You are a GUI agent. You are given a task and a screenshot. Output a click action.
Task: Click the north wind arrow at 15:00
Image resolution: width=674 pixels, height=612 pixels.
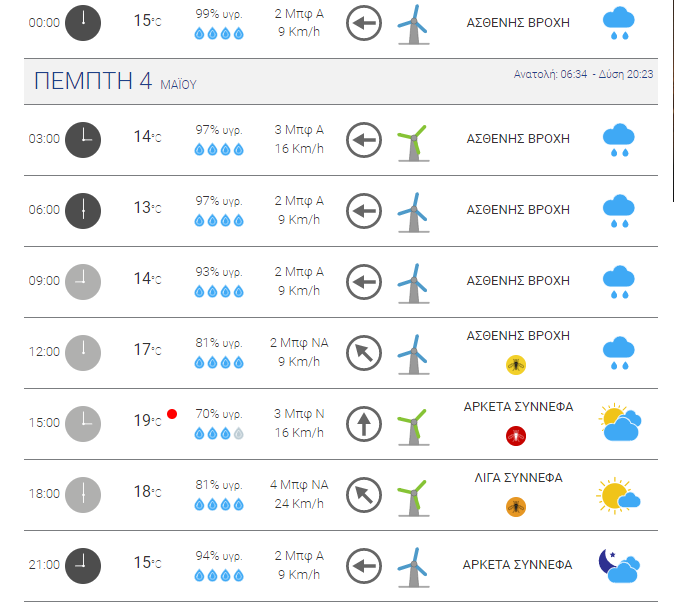(x=364, y=424)
